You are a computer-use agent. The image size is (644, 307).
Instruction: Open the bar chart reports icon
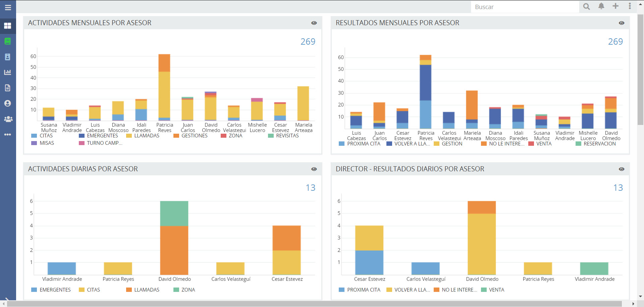[x=8, y=72]
